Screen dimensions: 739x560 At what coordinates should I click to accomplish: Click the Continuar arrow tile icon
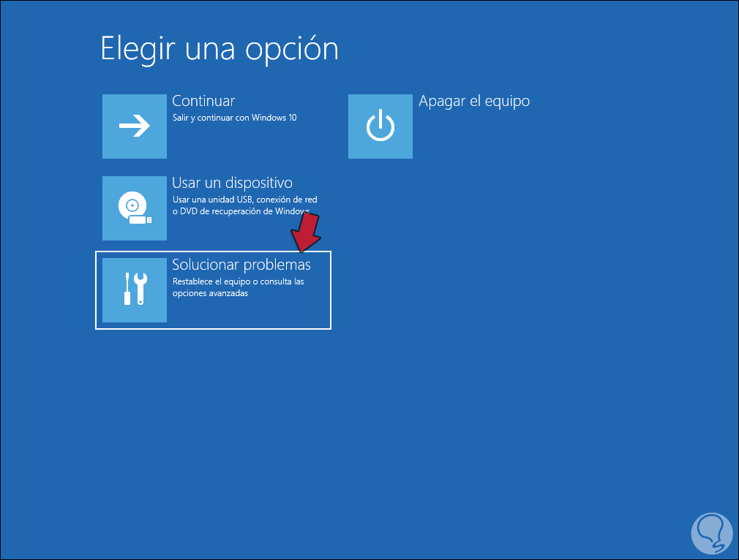(135, 126)
